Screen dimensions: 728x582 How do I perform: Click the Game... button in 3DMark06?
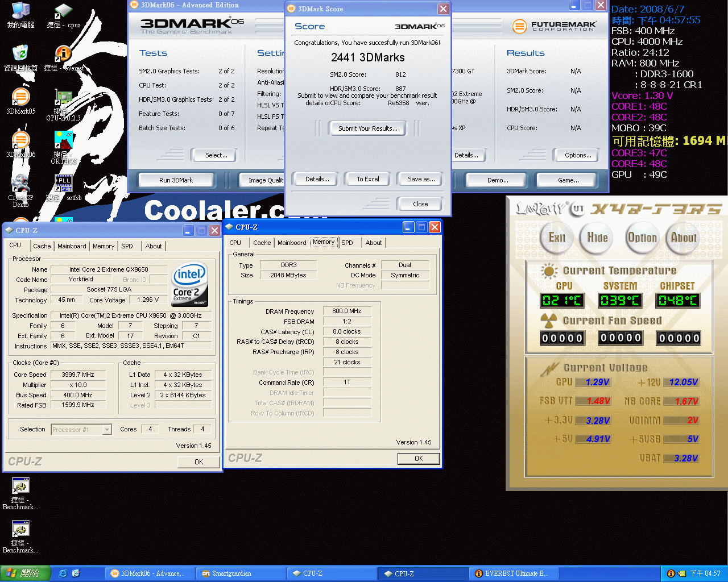point(568,180)
